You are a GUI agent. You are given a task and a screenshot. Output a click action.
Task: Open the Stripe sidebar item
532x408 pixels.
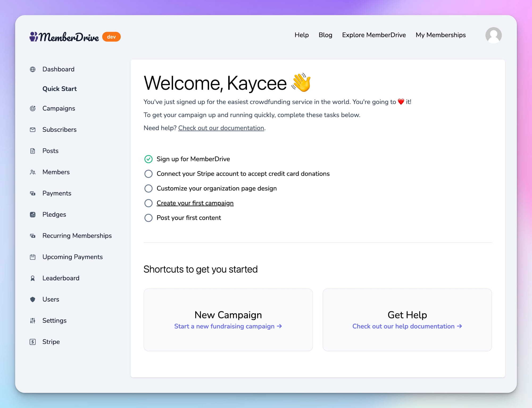point(51,342)
